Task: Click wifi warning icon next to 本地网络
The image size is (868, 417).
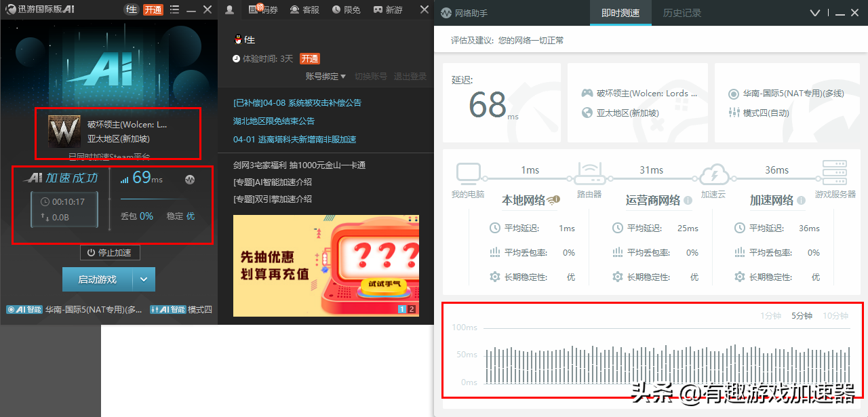Action: pyautogui.click(x=553, y=199)
